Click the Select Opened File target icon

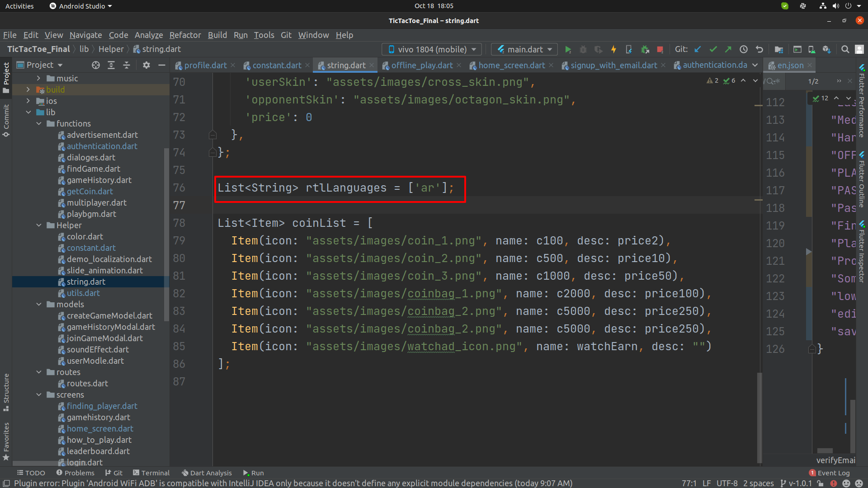point(96,65)
